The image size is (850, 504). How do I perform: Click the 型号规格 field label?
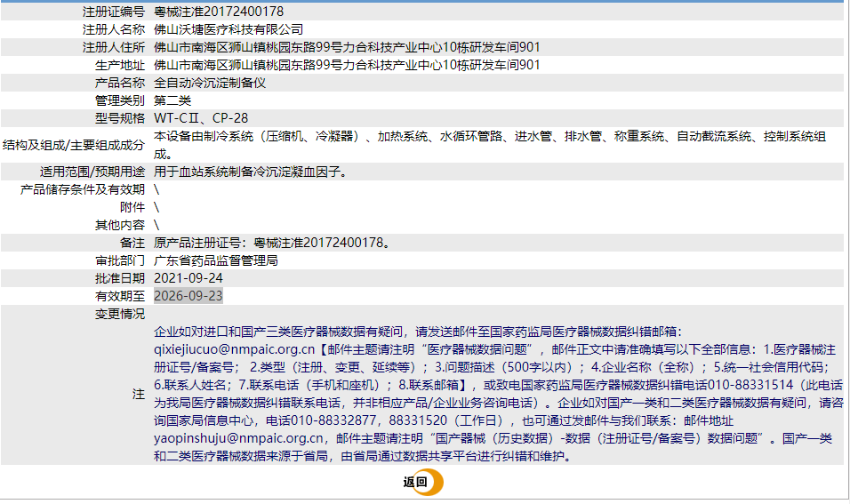tap(120, 118)
